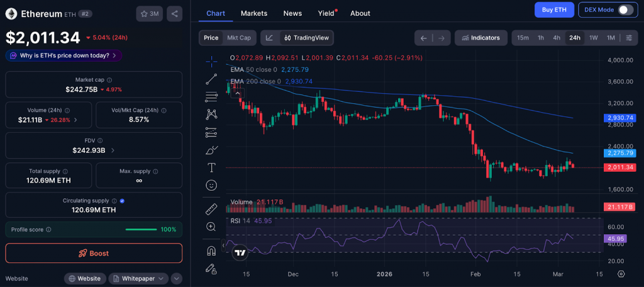Screen dimensions: 644x287
Task: Select the brush drawing tool
Action: coord(211,150)
